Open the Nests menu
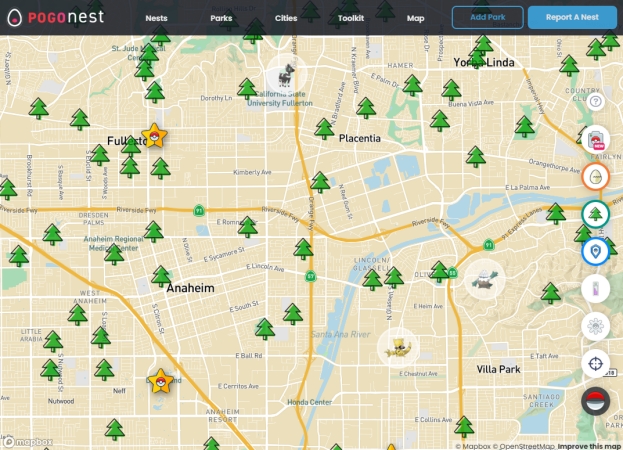Screen dimensions: 623x450 coord(156,18)
